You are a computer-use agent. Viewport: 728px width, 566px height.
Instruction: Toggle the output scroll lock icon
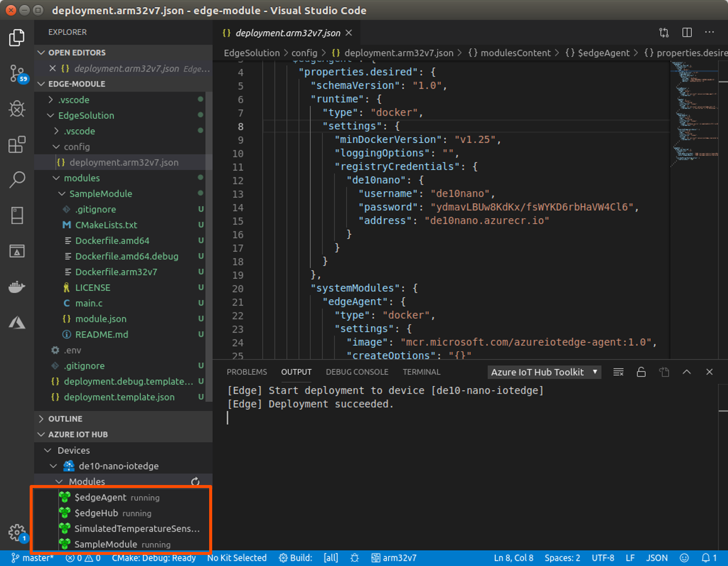tap(641, 372)
